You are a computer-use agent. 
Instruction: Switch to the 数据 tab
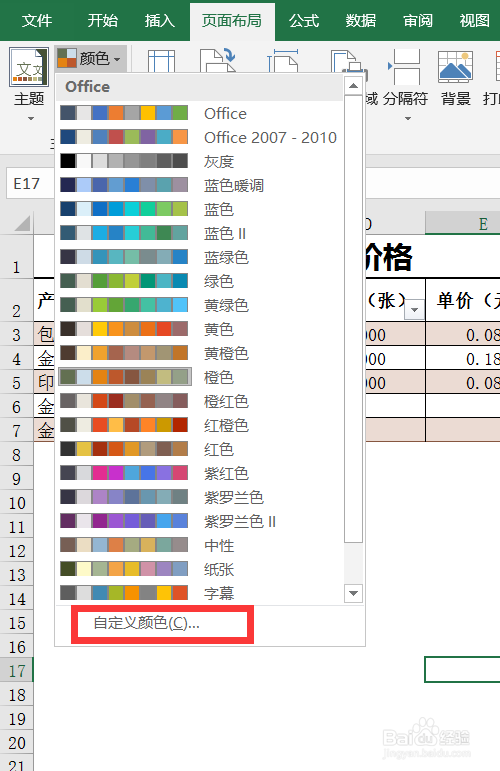(360, 21)
